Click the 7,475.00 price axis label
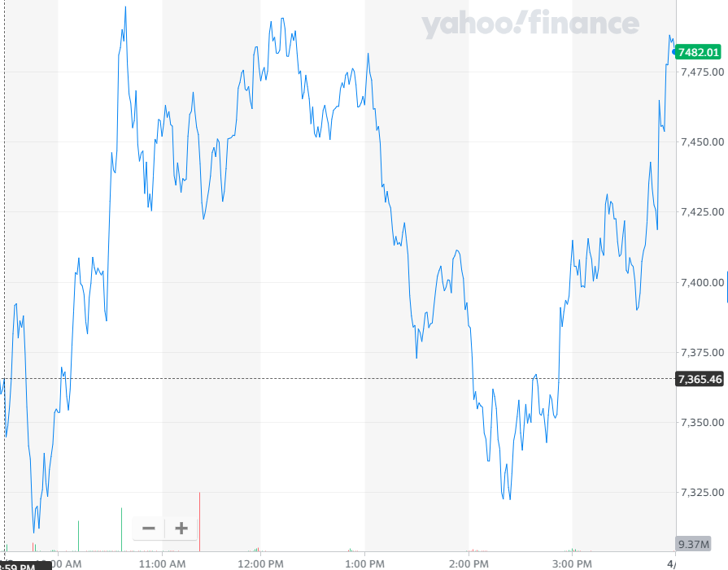The width and height of the screenshot is (728, 570). point(701,72)
